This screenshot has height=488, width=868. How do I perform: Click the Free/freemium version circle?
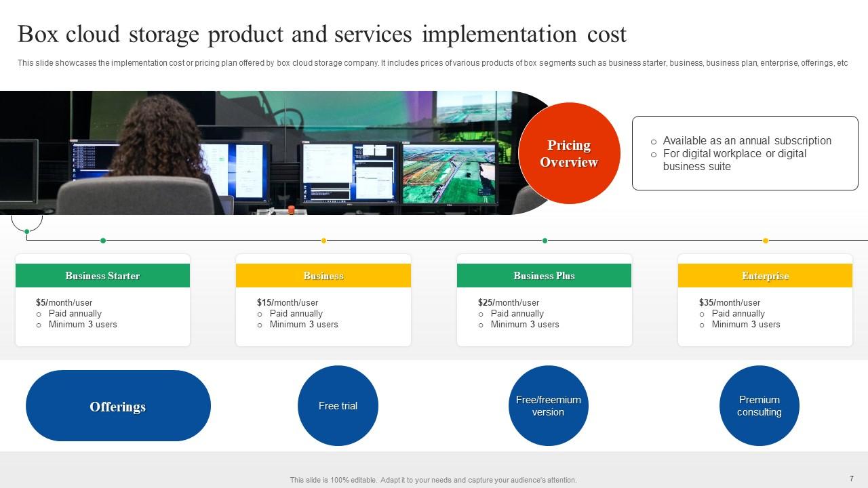548,405
